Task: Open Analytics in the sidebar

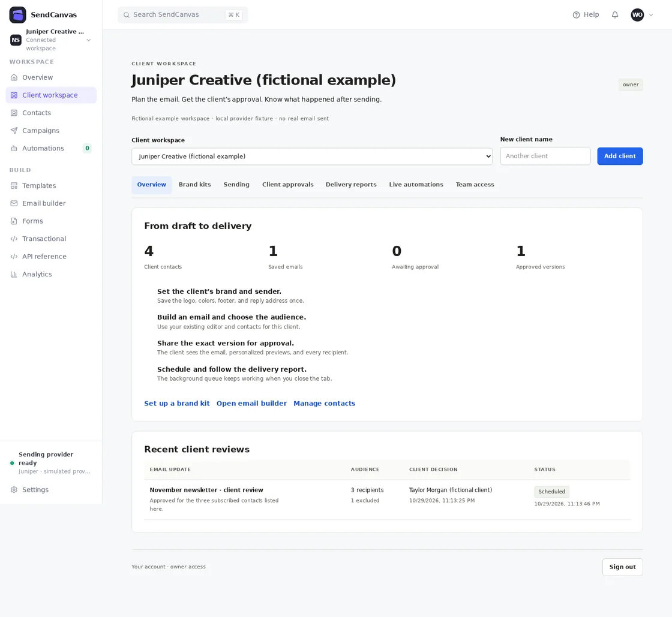Action: click(51, 274)
